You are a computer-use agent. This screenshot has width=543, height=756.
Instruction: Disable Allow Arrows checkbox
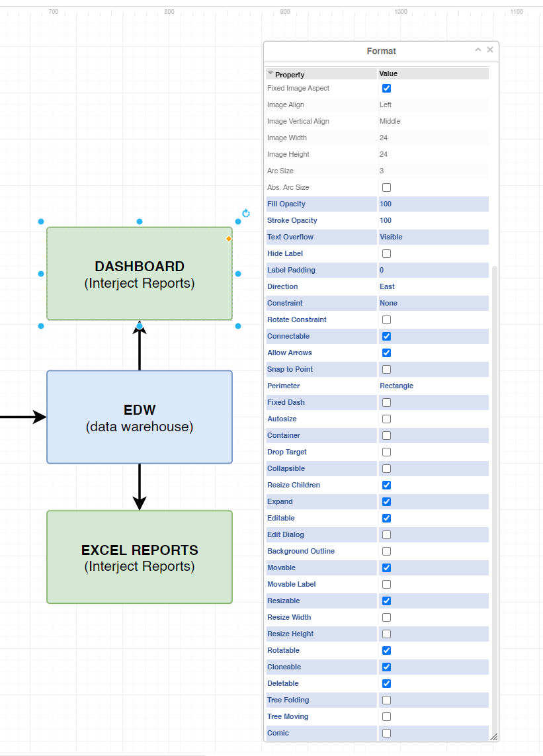coord(387,353)
